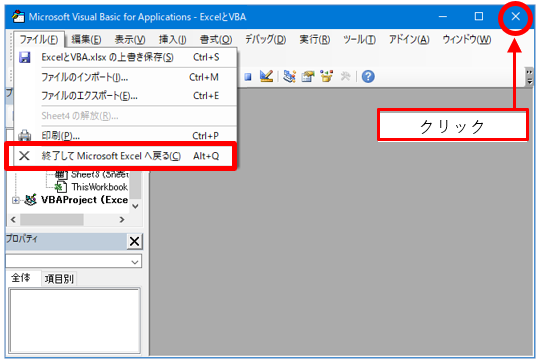Choose ファイルのインポート(I)... menu item
Screen dimensions: 544x363
(x=126, y=77)
